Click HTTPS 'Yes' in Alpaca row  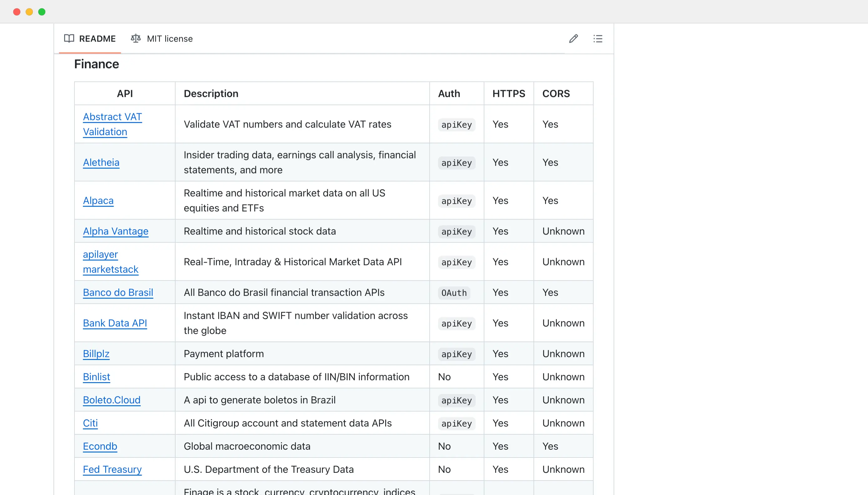[x=500, y=200]
